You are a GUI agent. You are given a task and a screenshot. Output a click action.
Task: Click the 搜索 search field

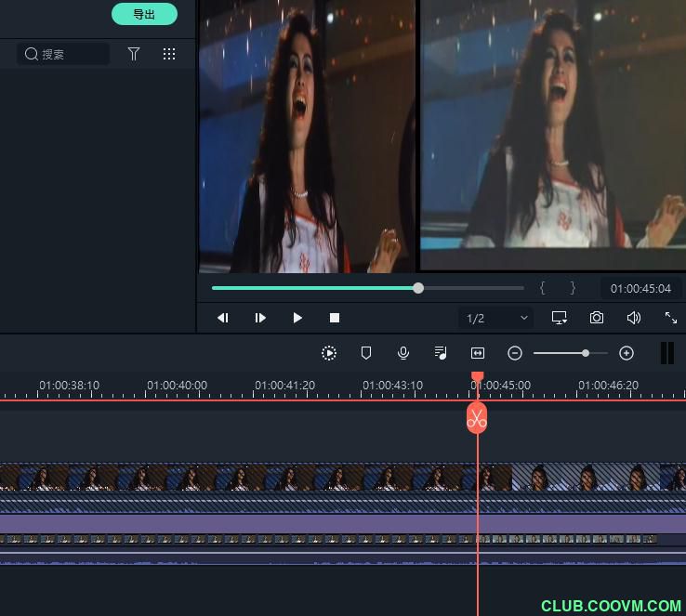click(x=63, y=54)
